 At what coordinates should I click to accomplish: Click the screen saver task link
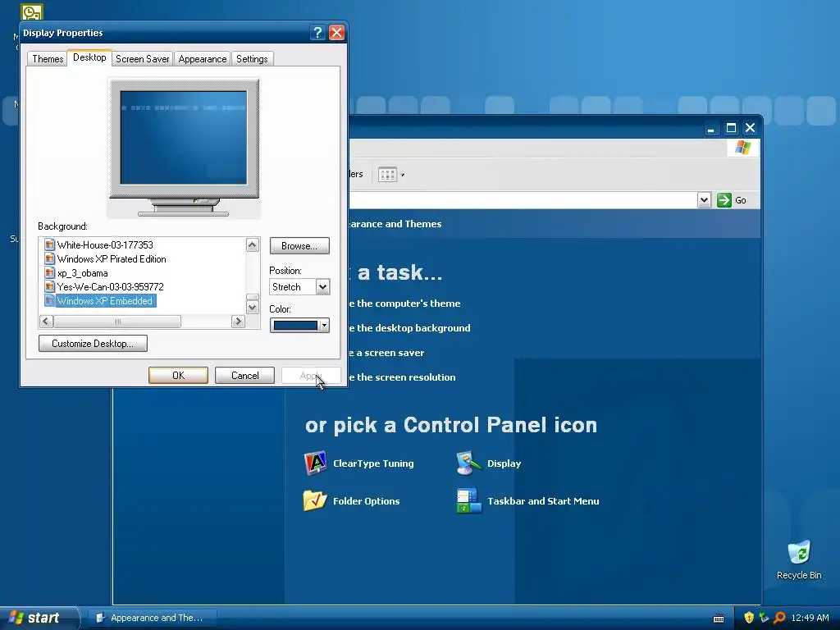coord(386,353)
